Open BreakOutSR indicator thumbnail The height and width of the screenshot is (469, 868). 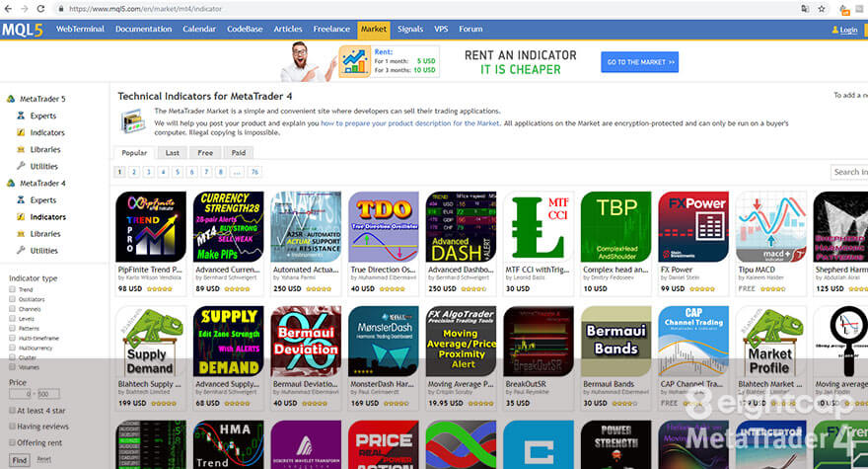pos(539,341)
